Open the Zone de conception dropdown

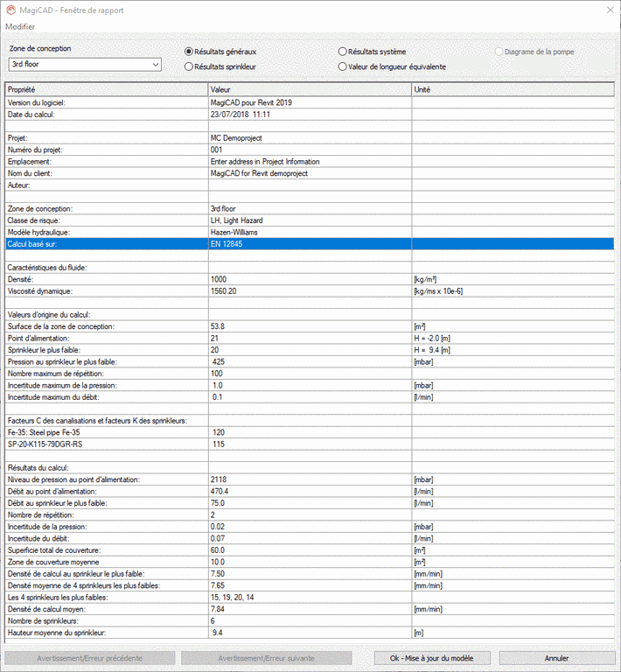coord(85,64)
